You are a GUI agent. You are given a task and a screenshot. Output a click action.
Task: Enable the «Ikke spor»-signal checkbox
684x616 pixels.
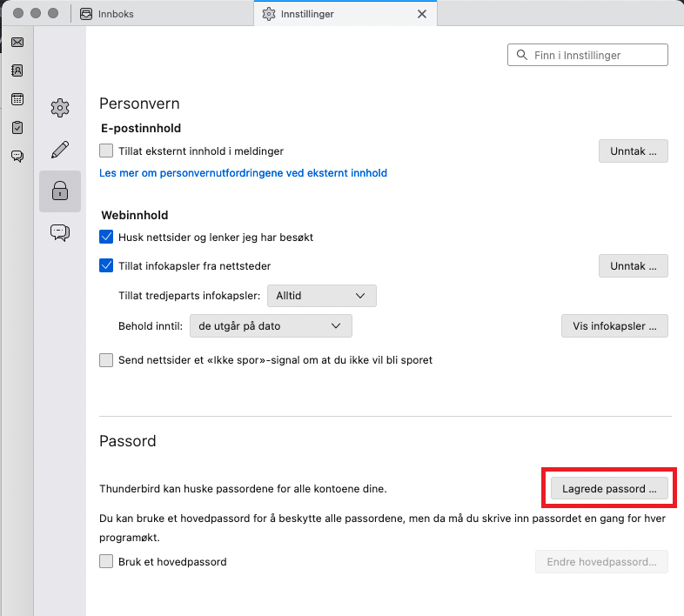tap(106, 360)
